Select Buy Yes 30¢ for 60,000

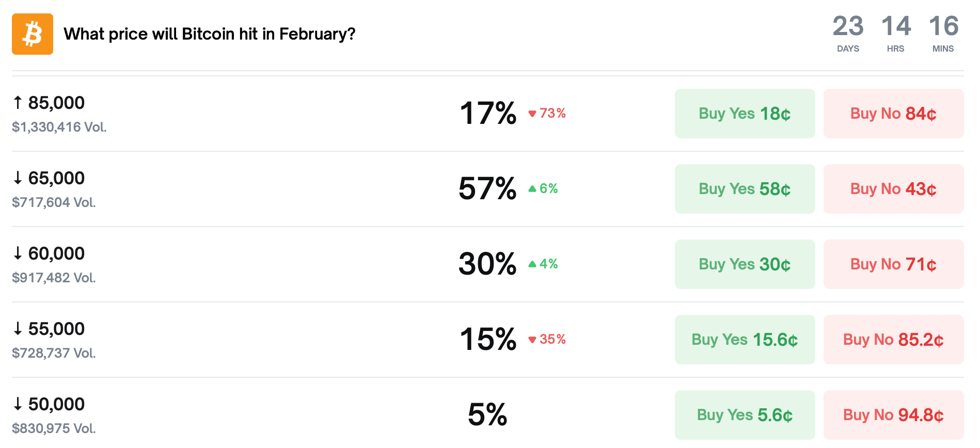[x=745, y=264]
